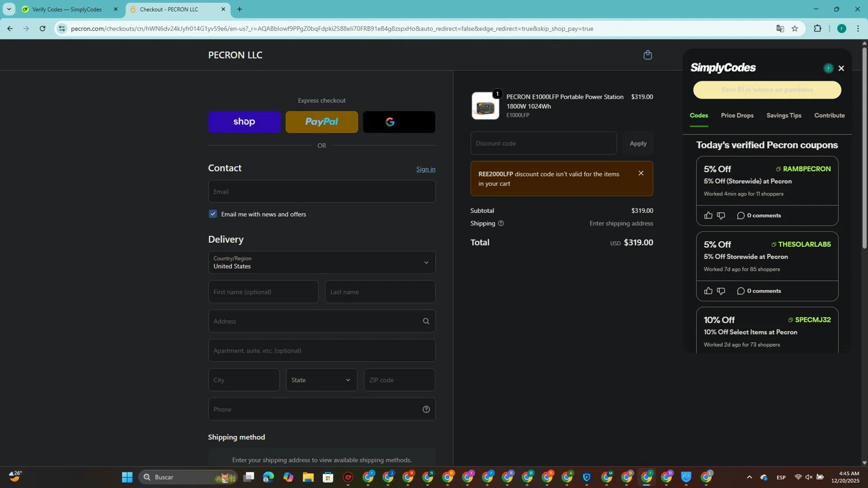Screen dimensions: 868x488
Task: Open the shipping info question icon
Action: point(501,224)
